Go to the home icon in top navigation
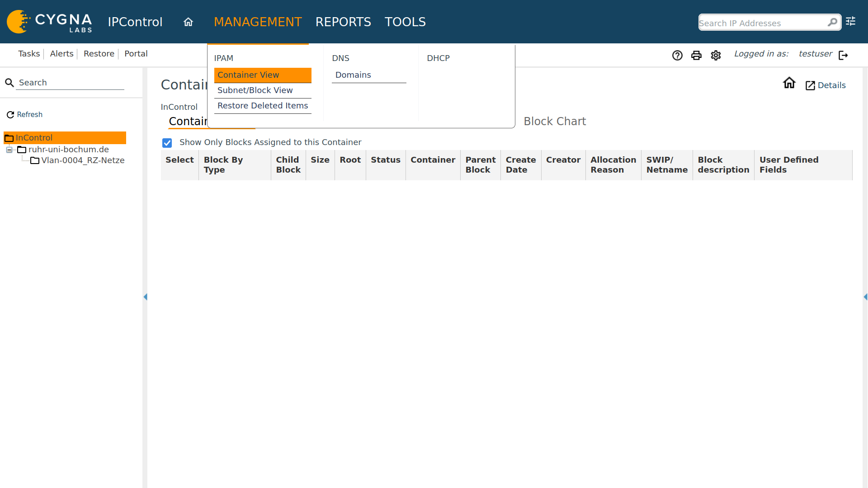868x488 pixels. click(x=188, y=22)
